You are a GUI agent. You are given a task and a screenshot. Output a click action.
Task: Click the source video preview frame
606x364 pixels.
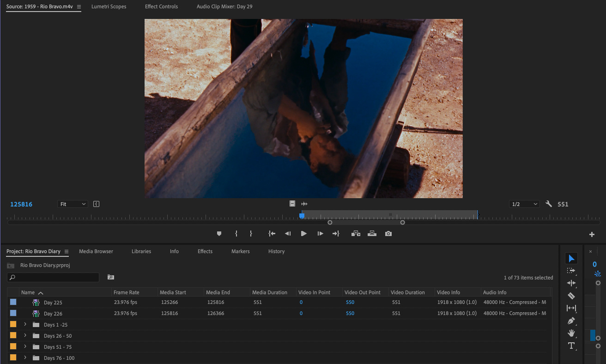click(x=303, y=109)
